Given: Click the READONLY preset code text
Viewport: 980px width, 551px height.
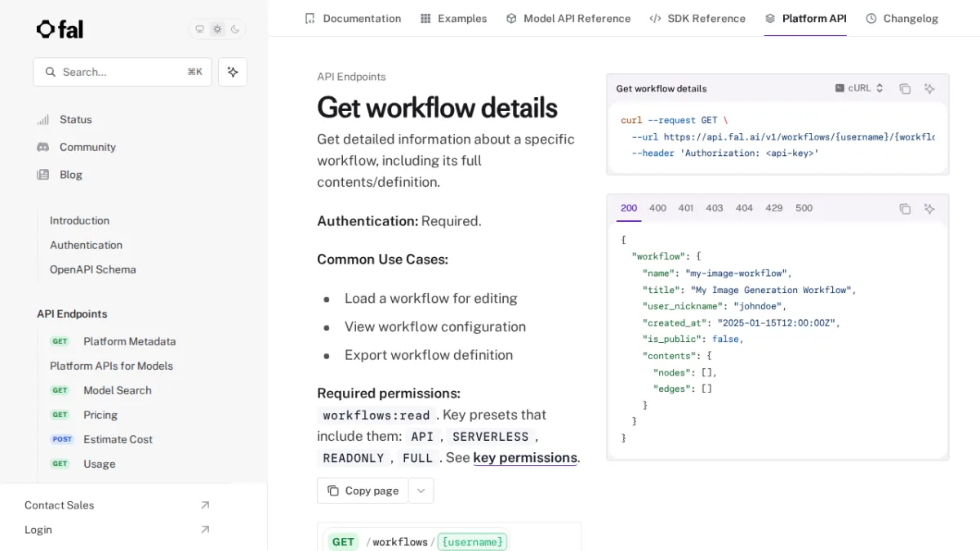Looking at the screenshot, I should 353,458.
